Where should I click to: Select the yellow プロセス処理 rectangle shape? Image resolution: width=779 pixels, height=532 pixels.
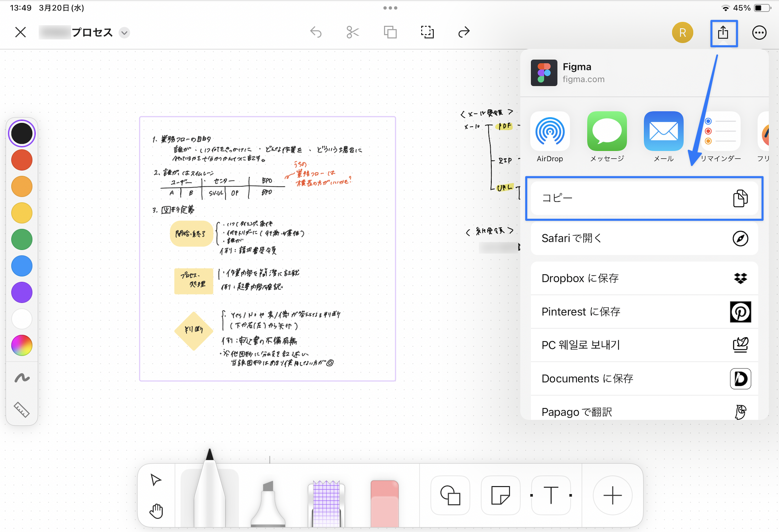(x=194, y=281)
